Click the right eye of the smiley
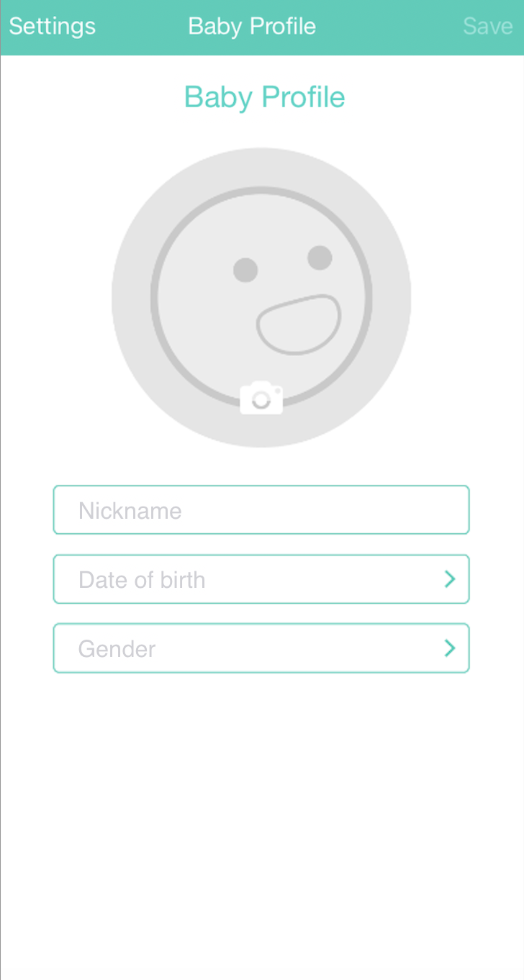The width and height of the screenshot is (524, 980). click(x=320, y=257)
